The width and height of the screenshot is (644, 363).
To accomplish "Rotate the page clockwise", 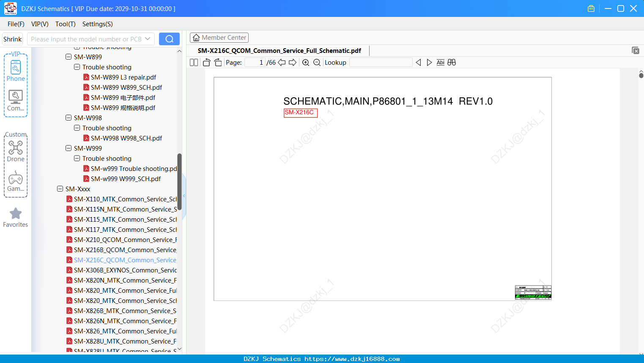I will 218,63.
